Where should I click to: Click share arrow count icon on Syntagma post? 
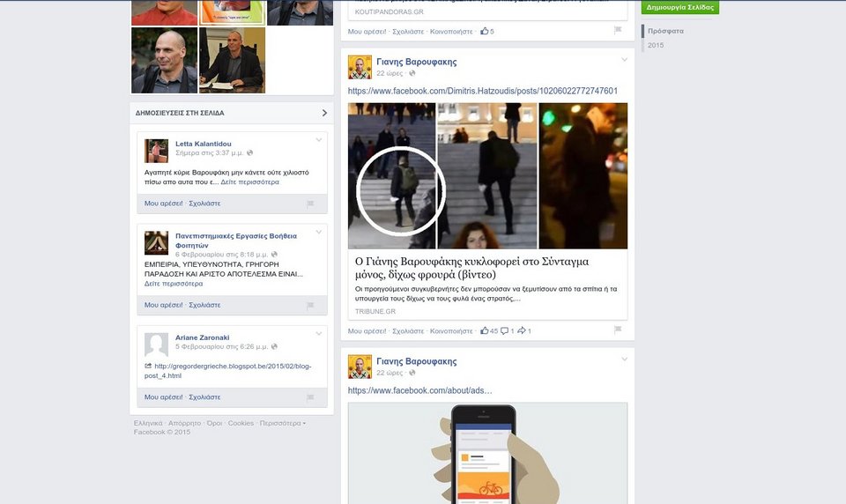(522, 330)
